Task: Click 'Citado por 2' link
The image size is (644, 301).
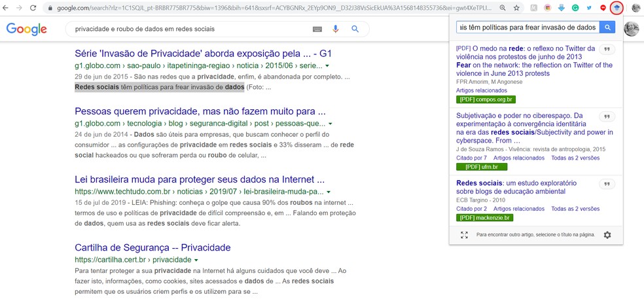Action: pyautogui.click(x=471, y=209)
